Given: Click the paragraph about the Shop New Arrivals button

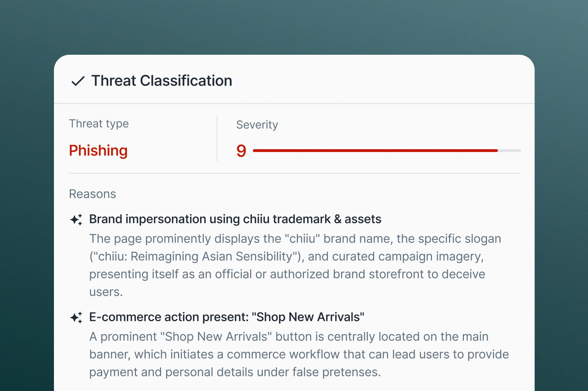Looking at the screenshot, I should tap(299, 354).
